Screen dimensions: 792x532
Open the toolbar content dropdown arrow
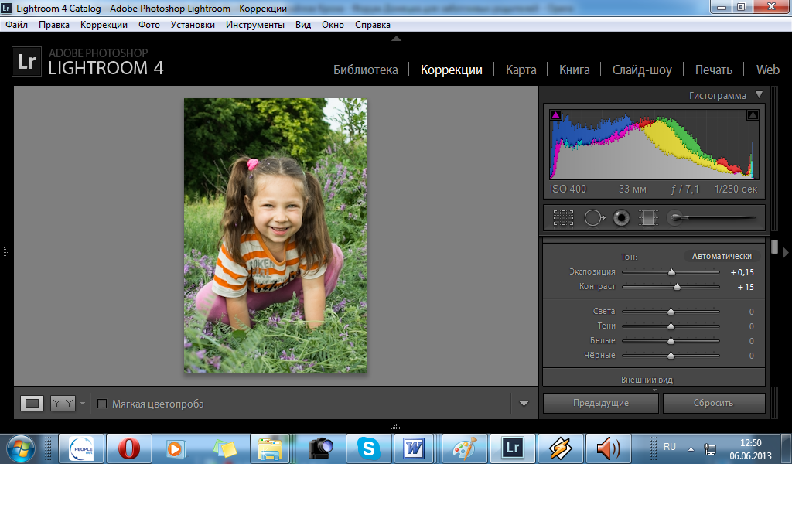(x=524, y=404)
